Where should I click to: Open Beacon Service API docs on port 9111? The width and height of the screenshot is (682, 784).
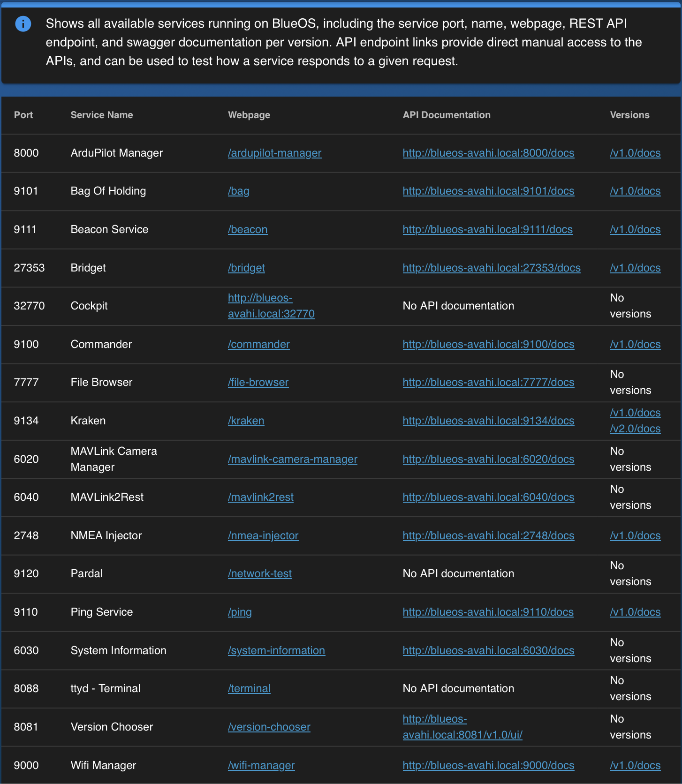[x=487, y=229]
